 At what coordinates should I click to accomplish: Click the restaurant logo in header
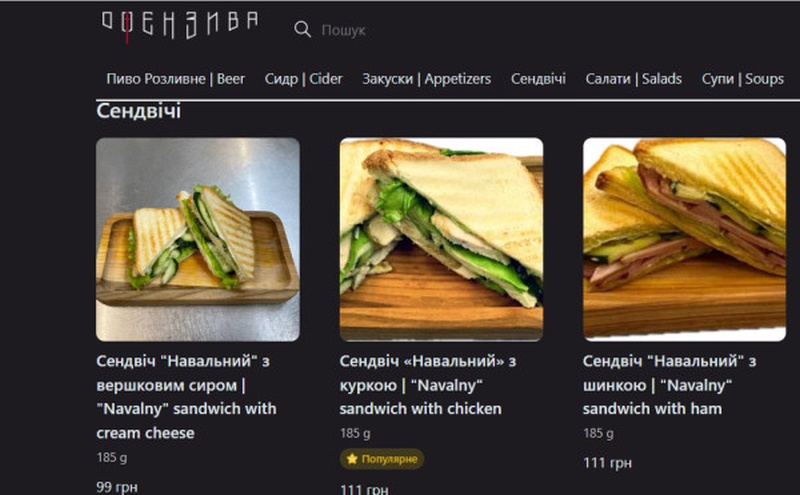coord(180,26)
